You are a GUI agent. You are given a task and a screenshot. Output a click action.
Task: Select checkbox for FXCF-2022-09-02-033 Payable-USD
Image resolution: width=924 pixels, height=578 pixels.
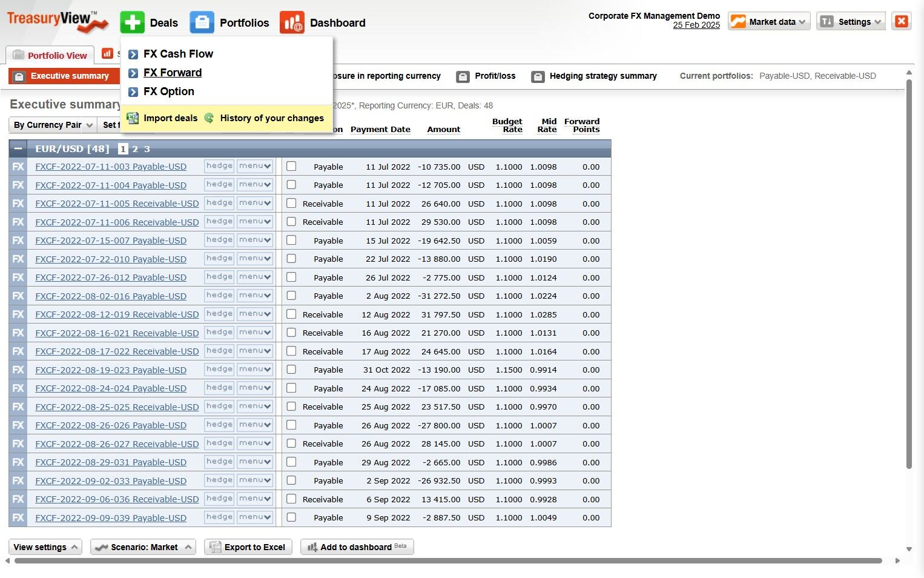coord(291,480)
